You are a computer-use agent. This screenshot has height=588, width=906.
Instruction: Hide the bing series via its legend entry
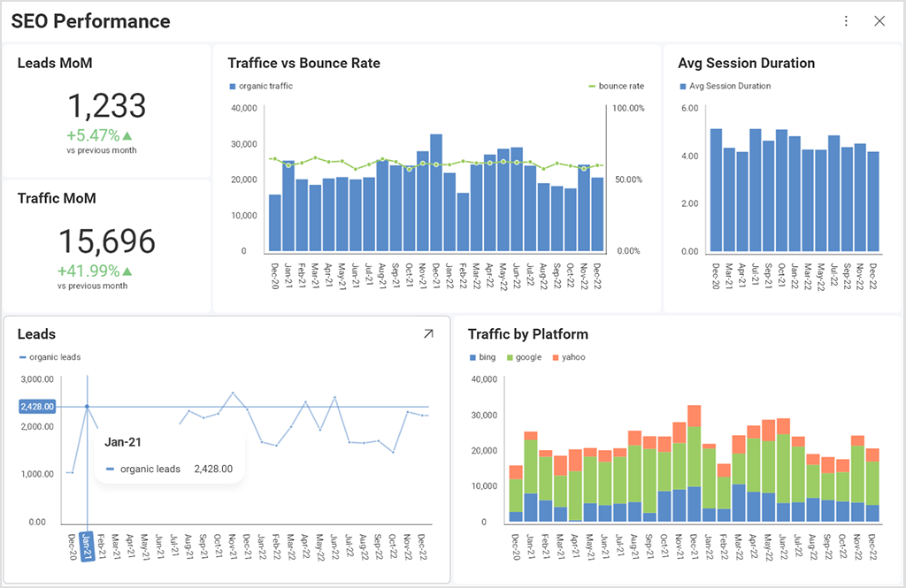[483, 357]
